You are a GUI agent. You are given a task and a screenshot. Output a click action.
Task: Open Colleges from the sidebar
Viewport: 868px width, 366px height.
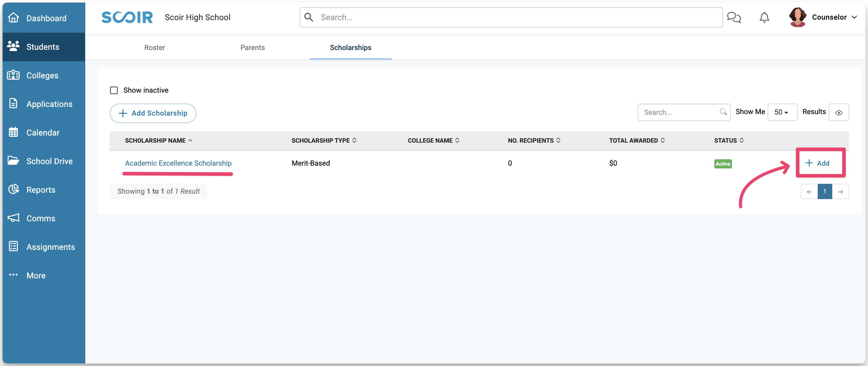click(42, 76)
